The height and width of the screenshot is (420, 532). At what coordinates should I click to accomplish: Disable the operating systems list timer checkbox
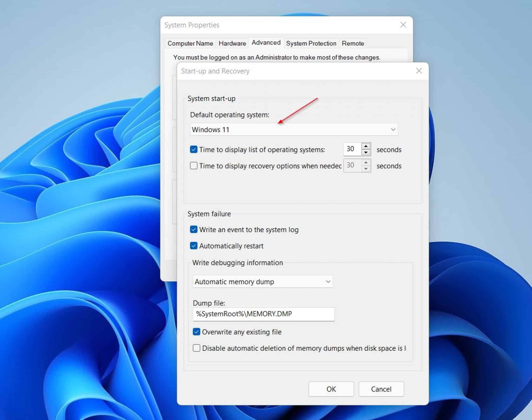[193, 149]
